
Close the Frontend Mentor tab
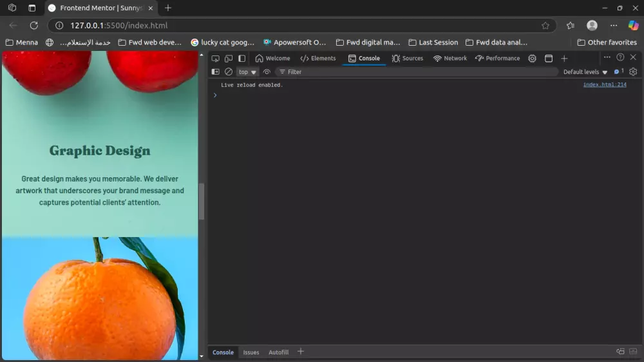click(x=150, y=8)
